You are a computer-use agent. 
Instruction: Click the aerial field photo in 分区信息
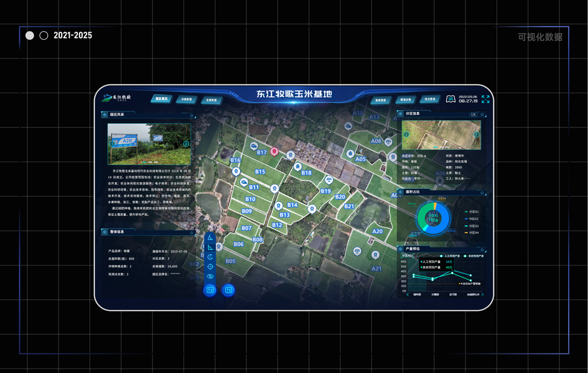click(x=441, y=135)
